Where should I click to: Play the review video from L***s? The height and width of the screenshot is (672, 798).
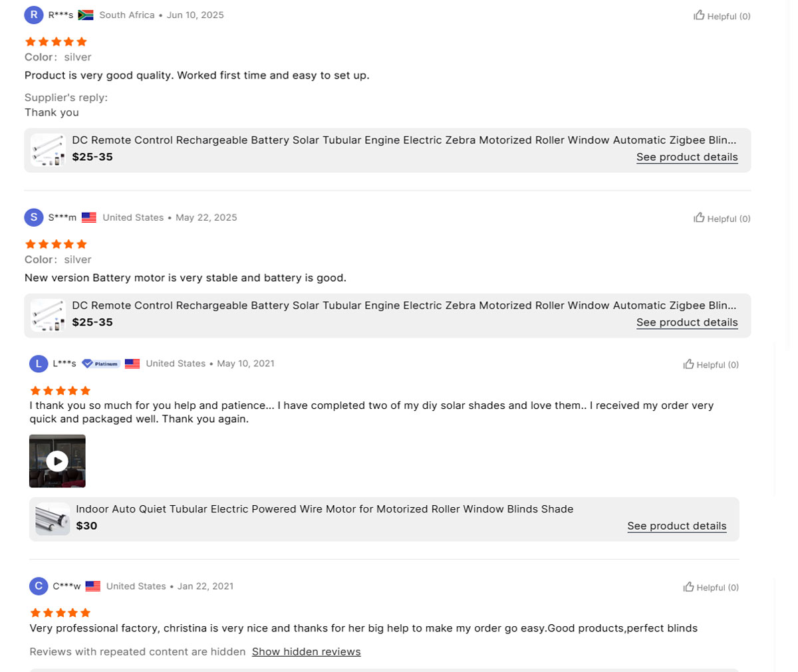click(x=57, y=461)
